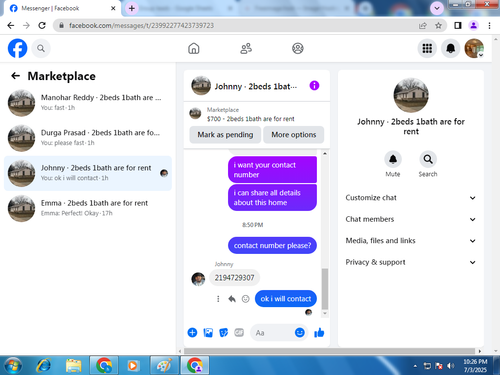Viewport: 500px width, 375px height.
Task: Send a thumbs up like
Action: pyautogui.click(x=319, y=332)
